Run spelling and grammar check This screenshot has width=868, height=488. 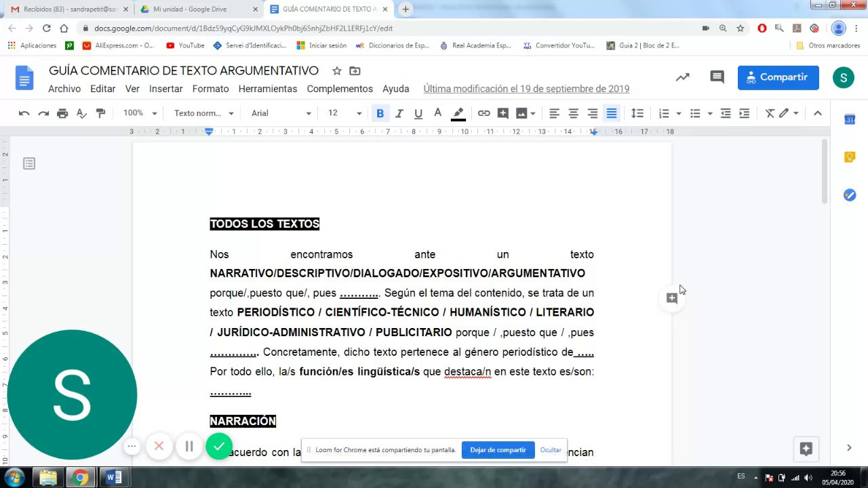[81, 113]
